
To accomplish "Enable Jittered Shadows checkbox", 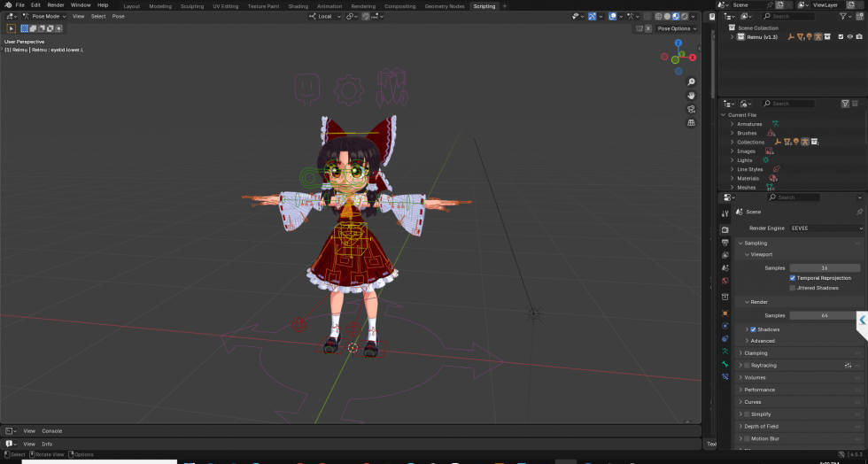I will pos(793,288).
